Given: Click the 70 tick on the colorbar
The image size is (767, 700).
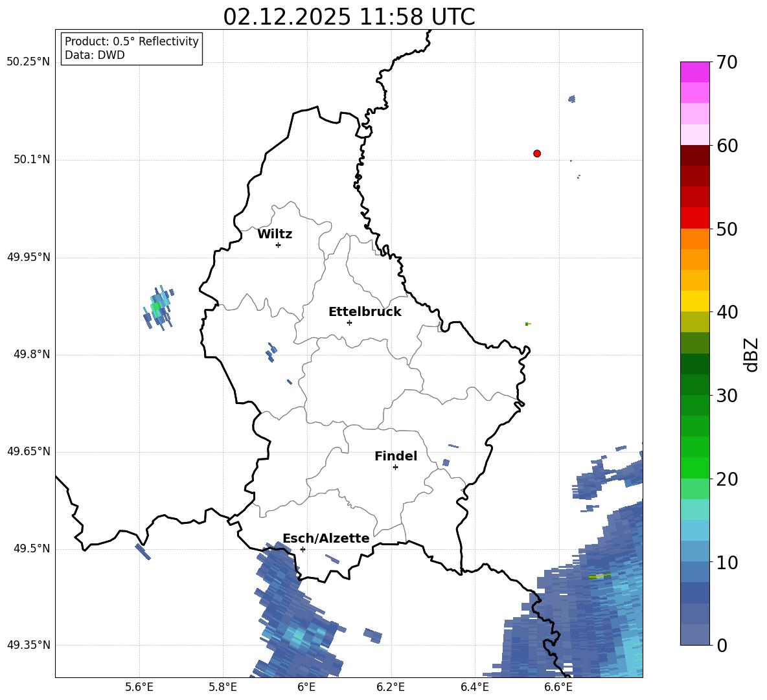Looking at the screenshot, I should pyautogui.click(x=727, y=62).
